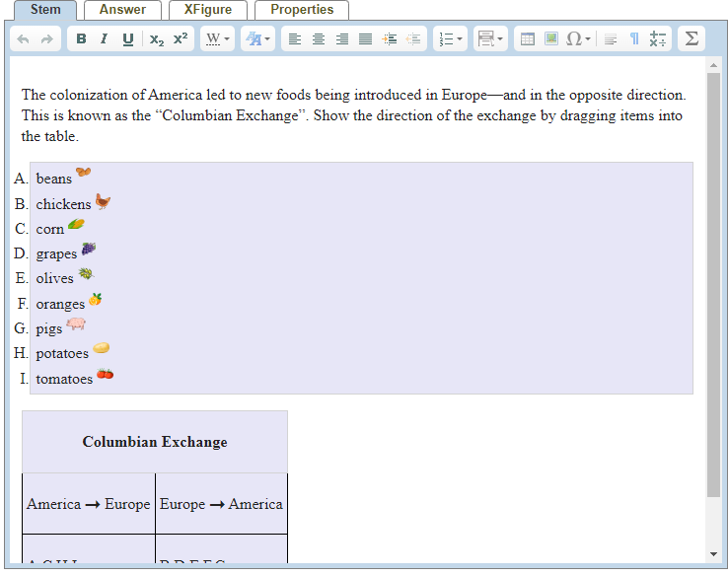This screenshot has width=728, height=576.
Task: Align text right
Action: [x=342, y=39]
